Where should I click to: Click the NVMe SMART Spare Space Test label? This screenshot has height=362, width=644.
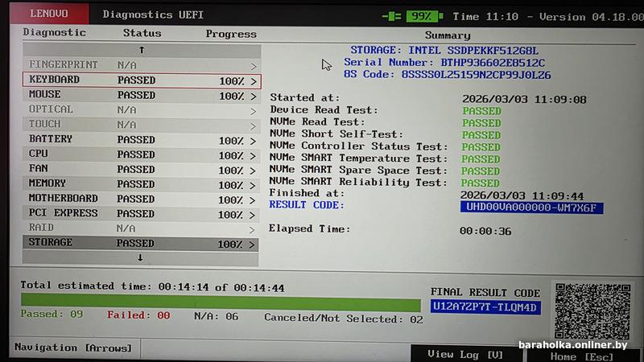[x=358, y=171]
